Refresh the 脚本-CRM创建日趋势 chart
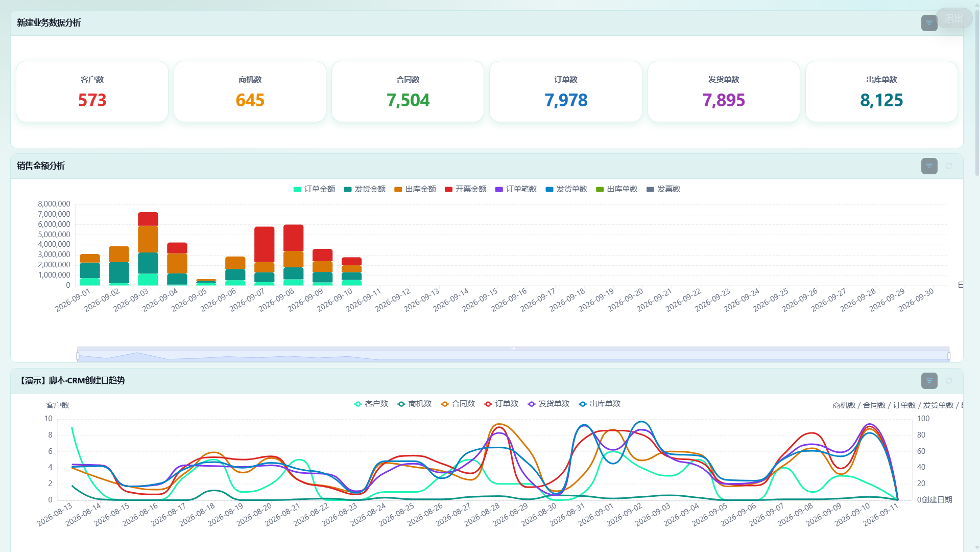980x552 pixels. point(948,381)
